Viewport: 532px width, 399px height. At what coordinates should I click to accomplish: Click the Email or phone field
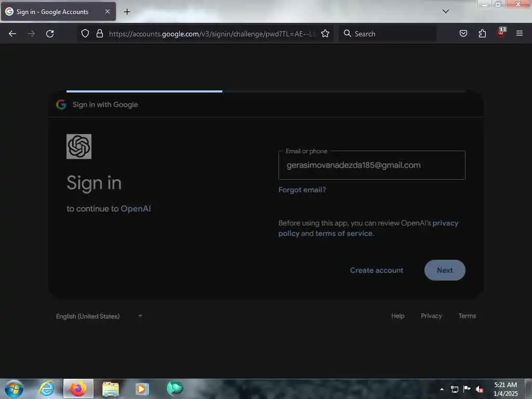[x=372, y=165]
